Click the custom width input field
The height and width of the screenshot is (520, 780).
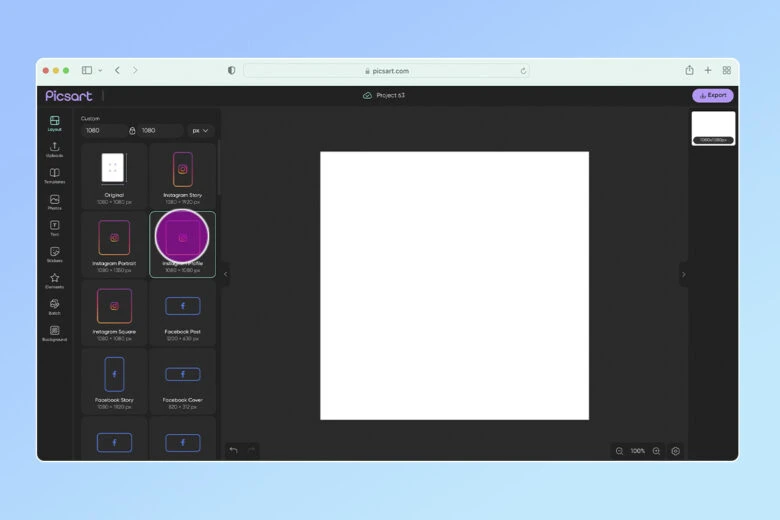(x=102, y=130)
